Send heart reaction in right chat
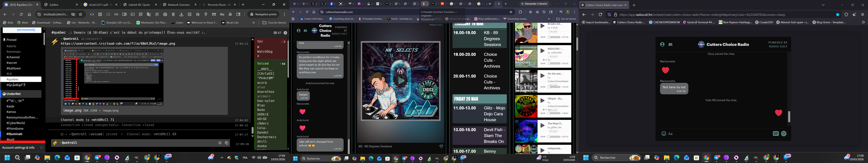Screen dimensions: 868x163 (784, 134)
